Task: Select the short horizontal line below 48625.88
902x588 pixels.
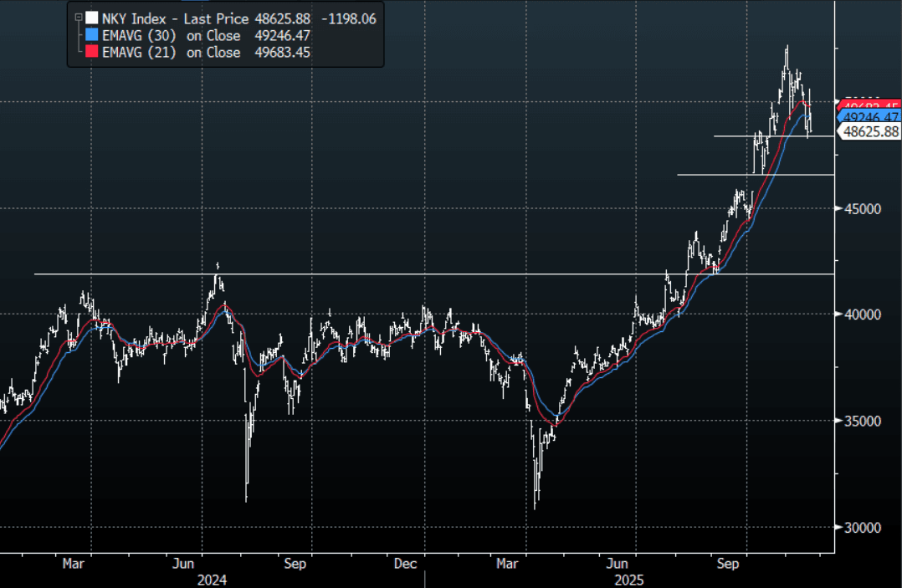Action: tap(753, 174)
